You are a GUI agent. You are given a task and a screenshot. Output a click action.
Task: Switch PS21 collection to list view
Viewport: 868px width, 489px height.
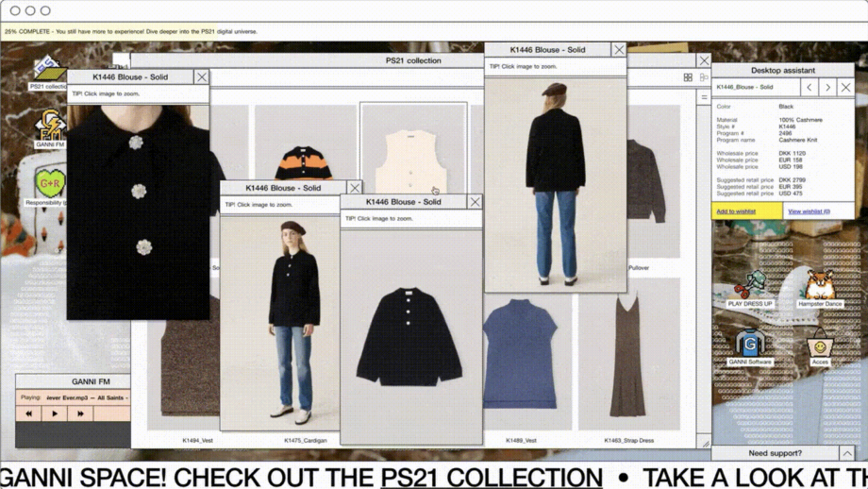pyautogui.click(x=704, y=77)
